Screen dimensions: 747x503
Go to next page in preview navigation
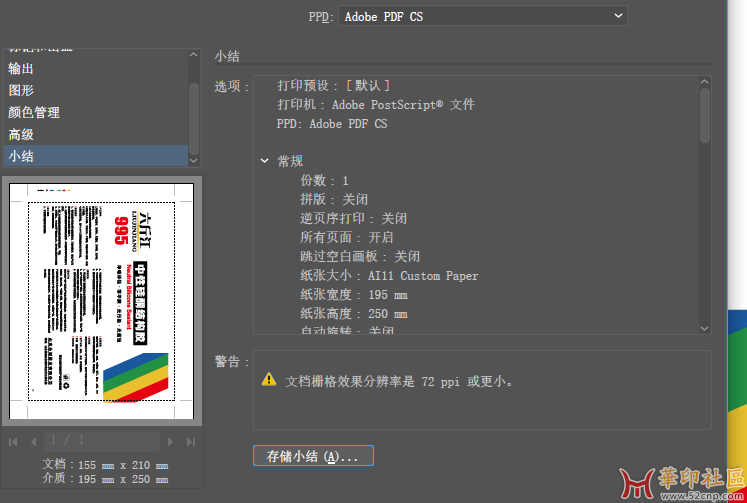click(170, 442)
